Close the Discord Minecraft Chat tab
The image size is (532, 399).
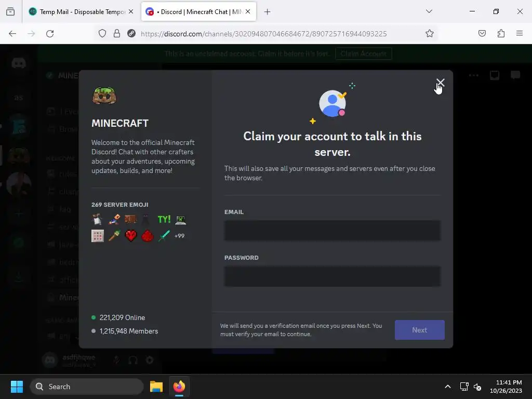pos(248,11)
